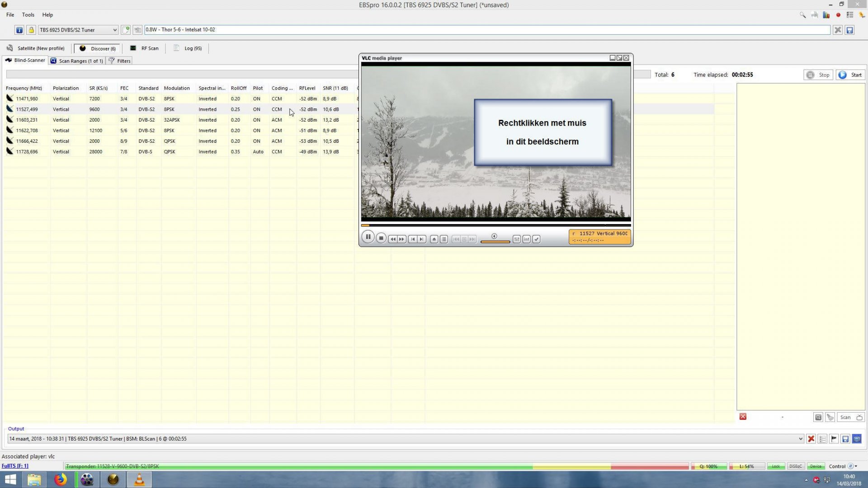The height and width of the screenshot is (488, 868).
Task: Click the flag icon in the Output bar
Action: [x=833, y=438]
